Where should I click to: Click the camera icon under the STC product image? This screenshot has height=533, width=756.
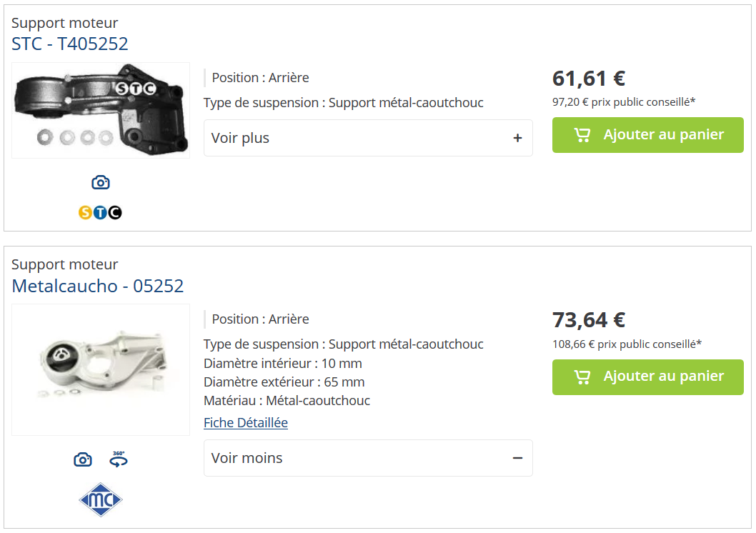pos(101,182)
